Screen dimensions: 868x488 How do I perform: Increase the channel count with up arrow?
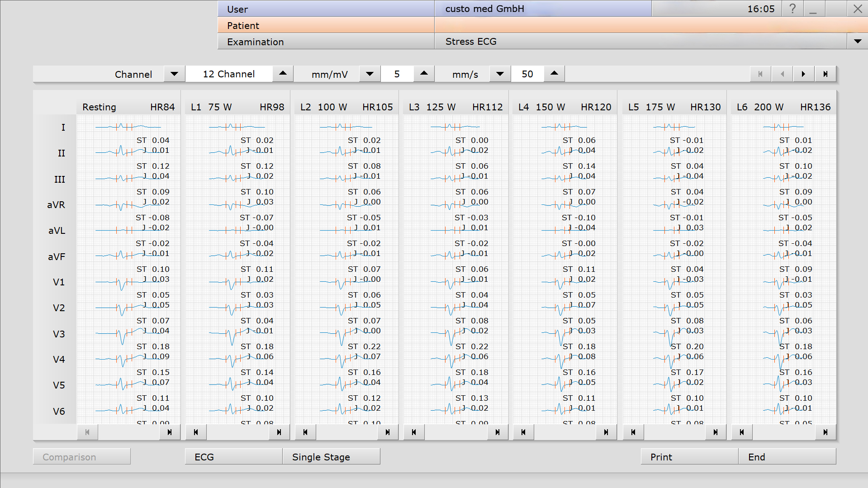pos(283,74)
